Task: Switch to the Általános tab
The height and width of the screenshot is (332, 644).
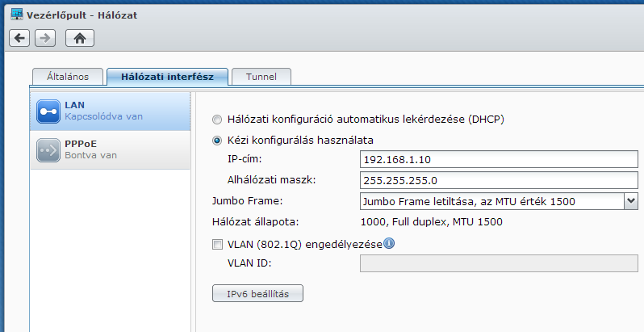Action: [x=68, y=77]
